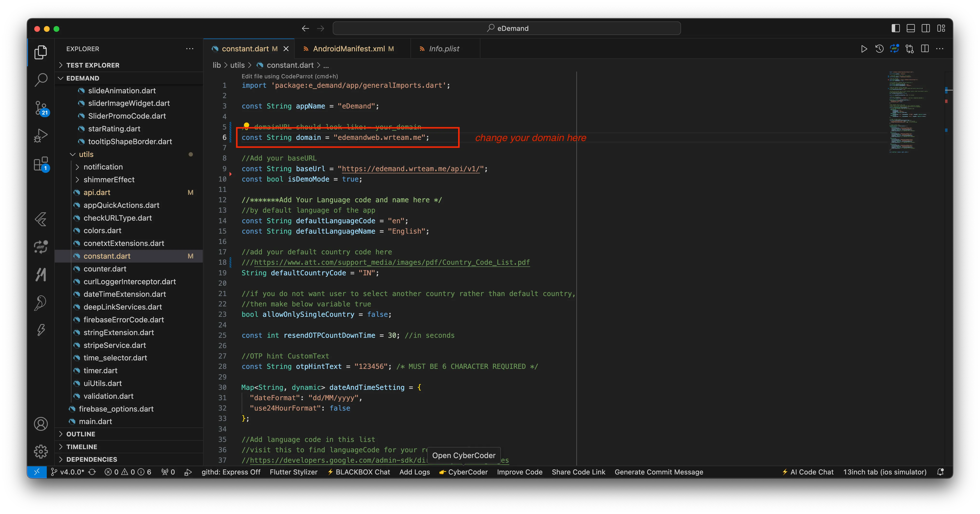
Task: Open the Customize Layout icon
Action: coord(941,28)
